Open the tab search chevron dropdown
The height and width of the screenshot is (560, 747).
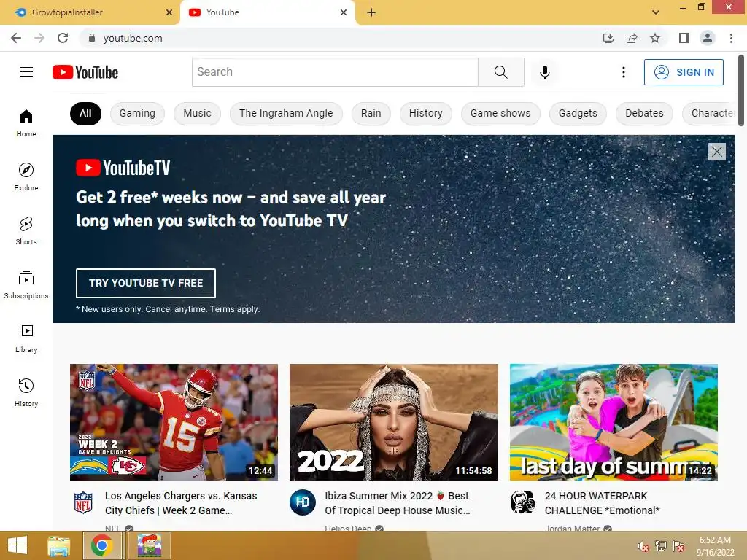[x=656, y=12]
